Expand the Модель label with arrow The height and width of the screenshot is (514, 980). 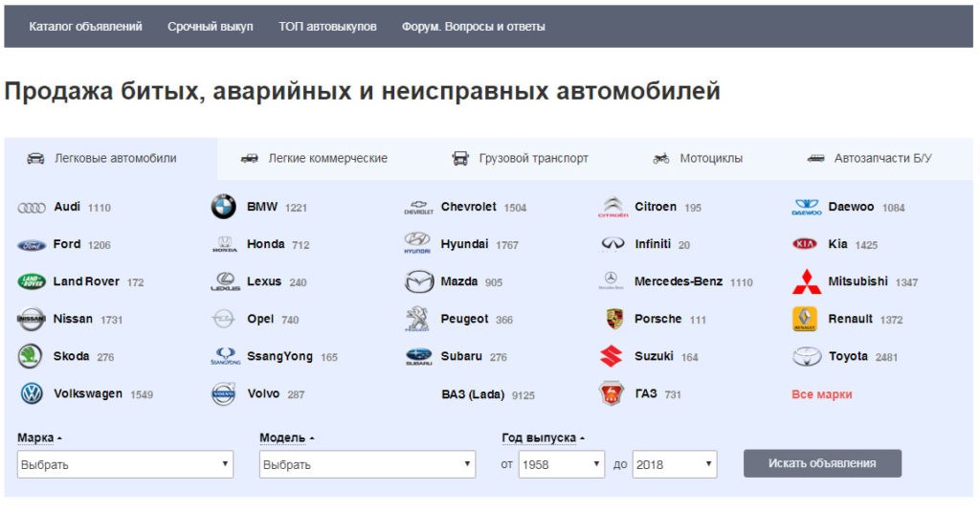pos(287,437)
